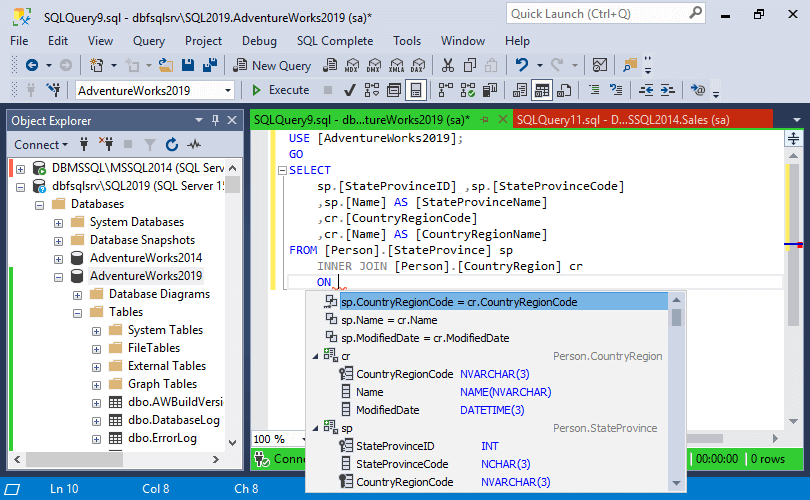Click the DMX query icon
Image resolution: width=810 pixels, height=500 pixels.
pyautogui.click(x=373, y=66)
